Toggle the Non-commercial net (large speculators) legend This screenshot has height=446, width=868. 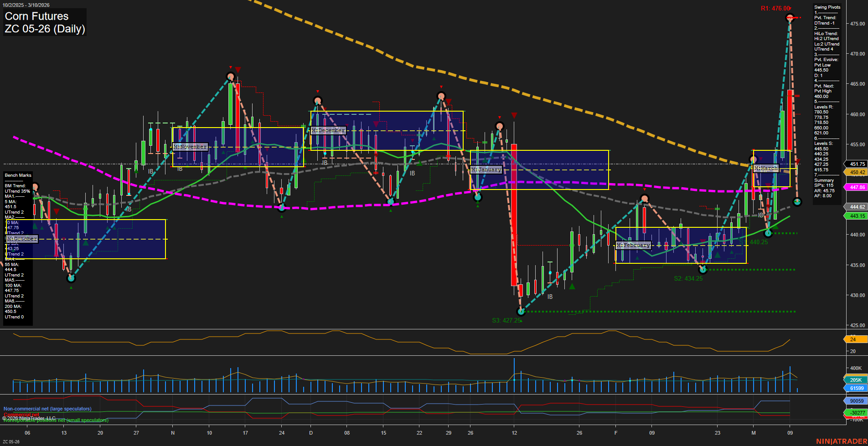47,409
